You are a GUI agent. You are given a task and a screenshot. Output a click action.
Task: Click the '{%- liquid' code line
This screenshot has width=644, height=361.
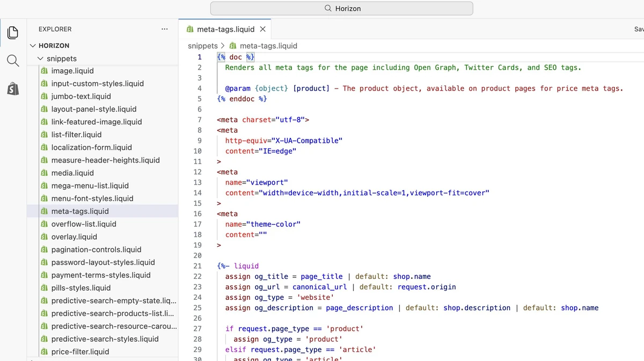[238, 266]
